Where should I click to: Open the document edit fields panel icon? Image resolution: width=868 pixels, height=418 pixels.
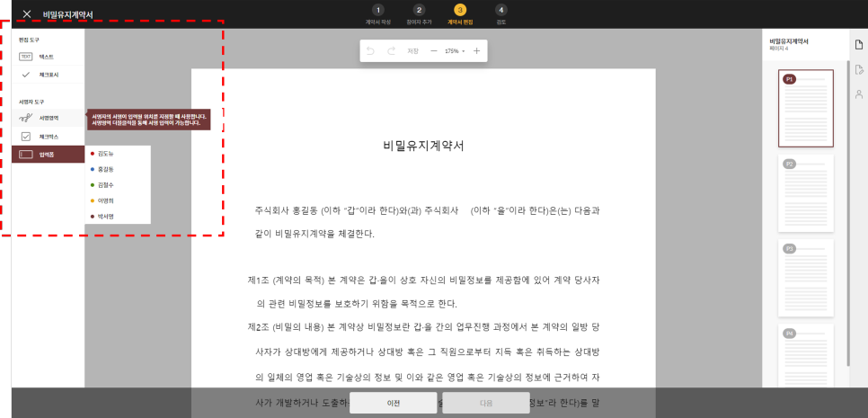859,69
